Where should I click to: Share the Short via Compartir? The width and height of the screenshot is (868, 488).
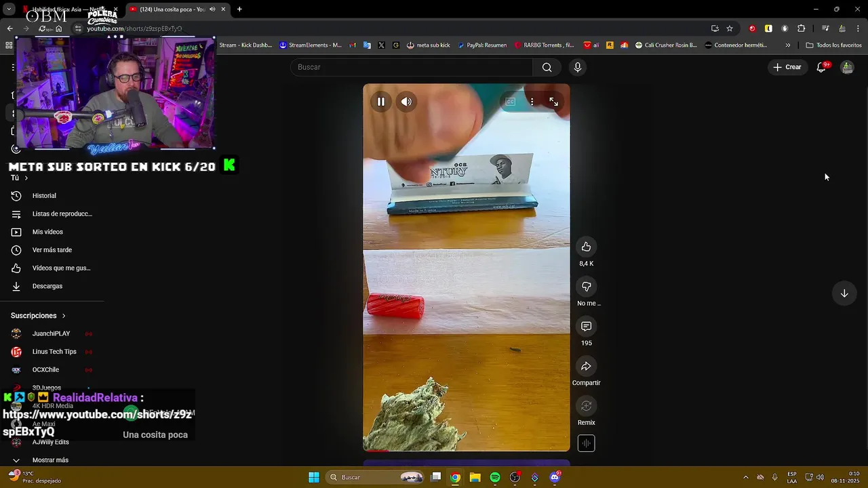click(x=587, y=366)
